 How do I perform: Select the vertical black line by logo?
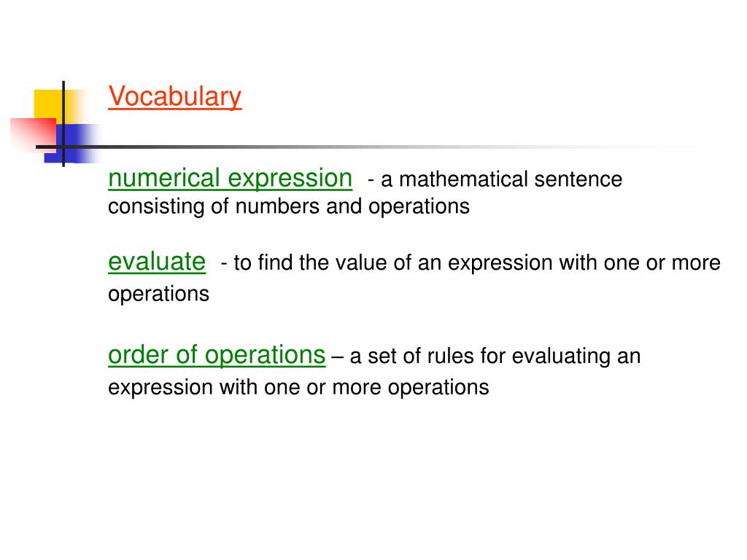[x=63, y=124]
